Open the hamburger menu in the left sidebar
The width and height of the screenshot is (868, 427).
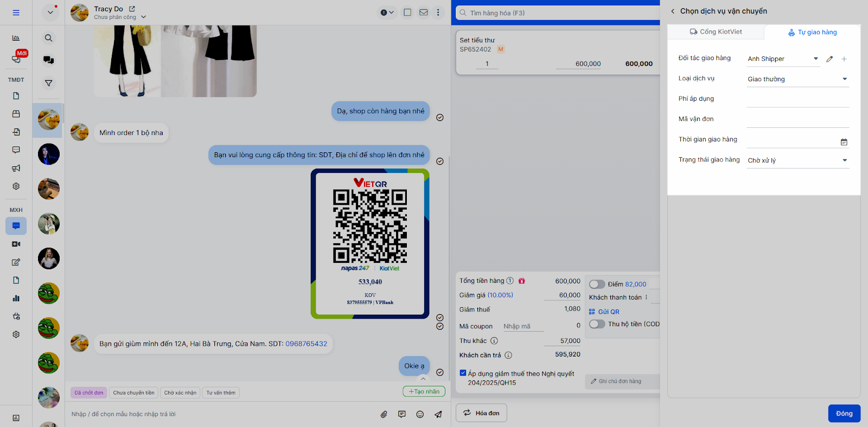pyautogui.click(x=16, y=12)
